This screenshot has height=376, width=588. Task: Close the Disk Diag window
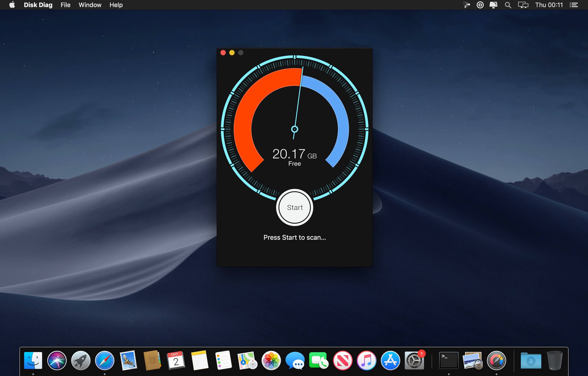[223, 53]
